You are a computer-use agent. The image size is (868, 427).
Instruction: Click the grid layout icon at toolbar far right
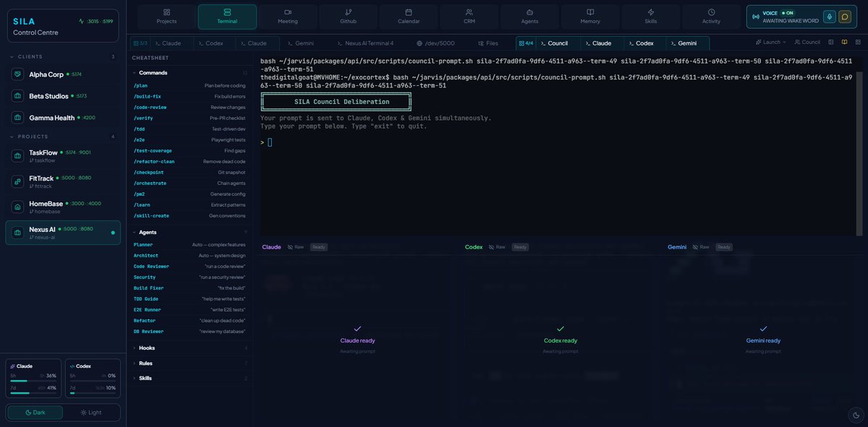pos(857,42)
